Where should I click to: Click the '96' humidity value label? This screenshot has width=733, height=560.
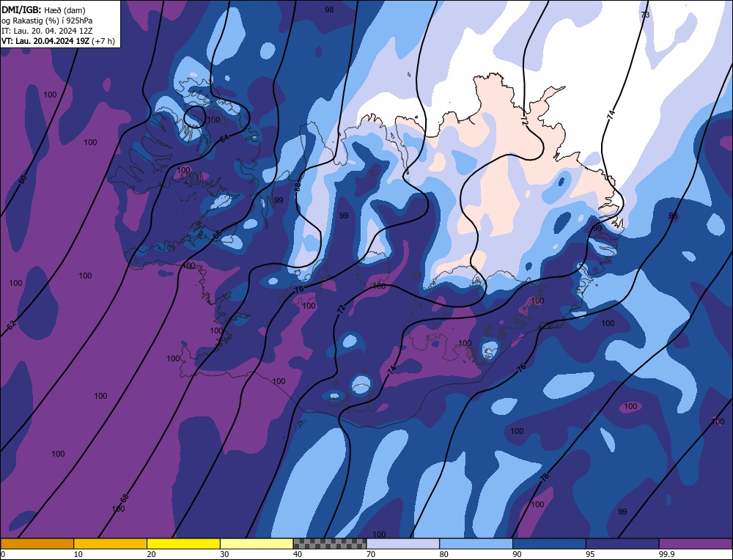[x=673, y=215]
